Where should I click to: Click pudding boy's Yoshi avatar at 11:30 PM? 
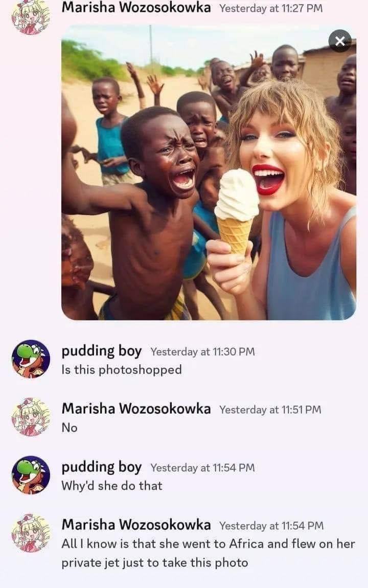pos(31,359)
